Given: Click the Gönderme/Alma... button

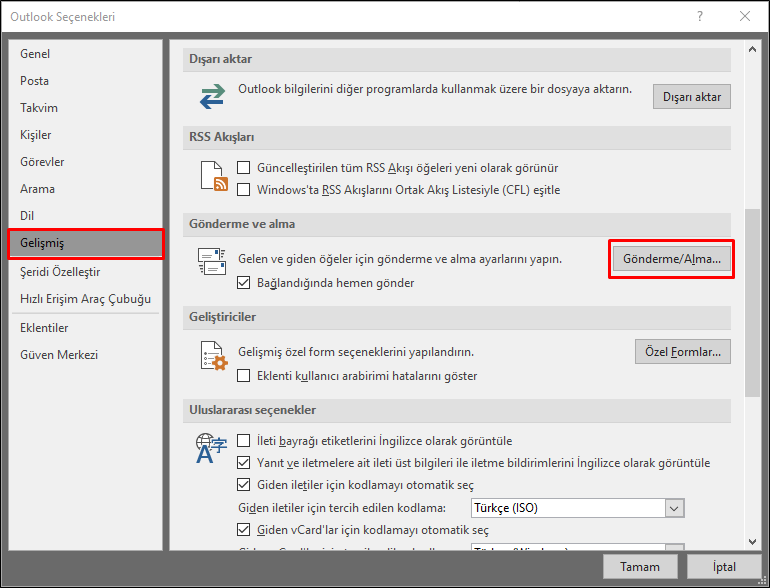Looking at the screenshot, I should (x=671, y=259).
